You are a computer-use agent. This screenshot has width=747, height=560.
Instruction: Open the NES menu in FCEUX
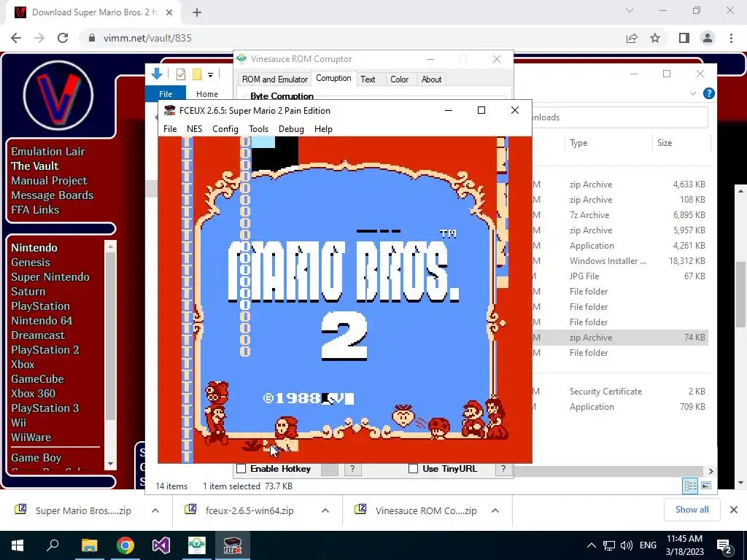point(194,129)
